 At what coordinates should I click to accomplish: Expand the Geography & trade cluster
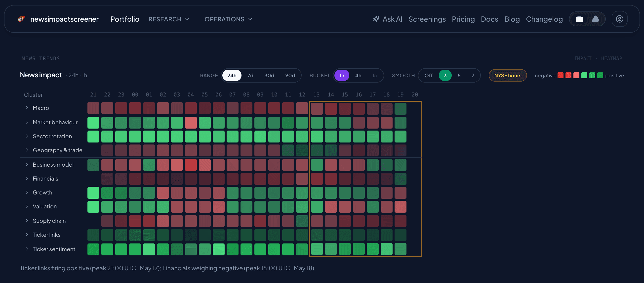[27, 150]
